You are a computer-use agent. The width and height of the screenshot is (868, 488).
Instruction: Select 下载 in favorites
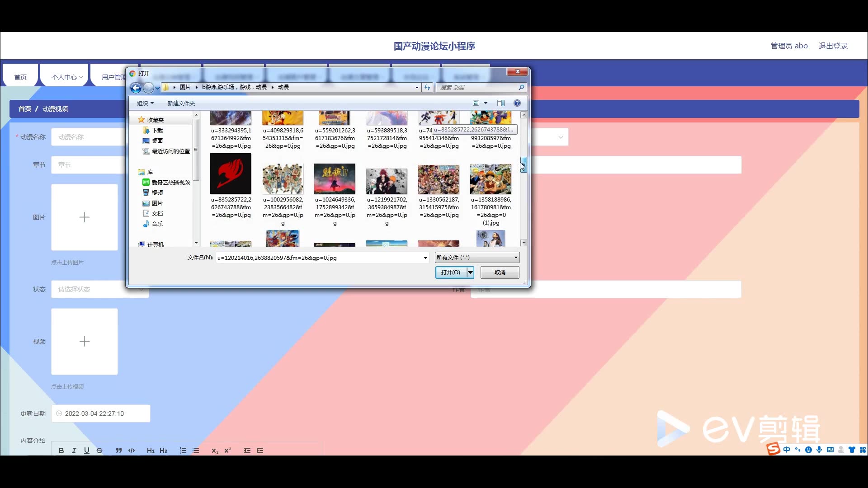point(157,130)
